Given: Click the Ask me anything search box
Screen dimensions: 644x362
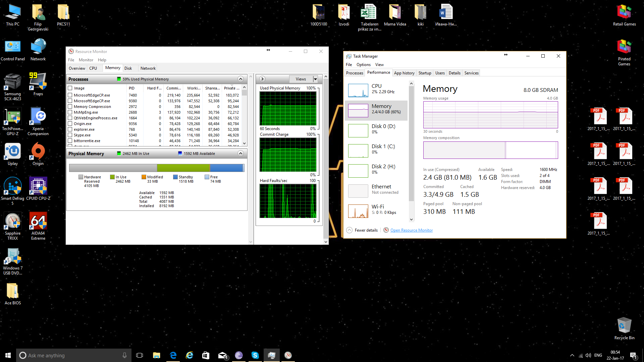Looking at the screenshot, I should pyautogui.click(x=74, y=355).
